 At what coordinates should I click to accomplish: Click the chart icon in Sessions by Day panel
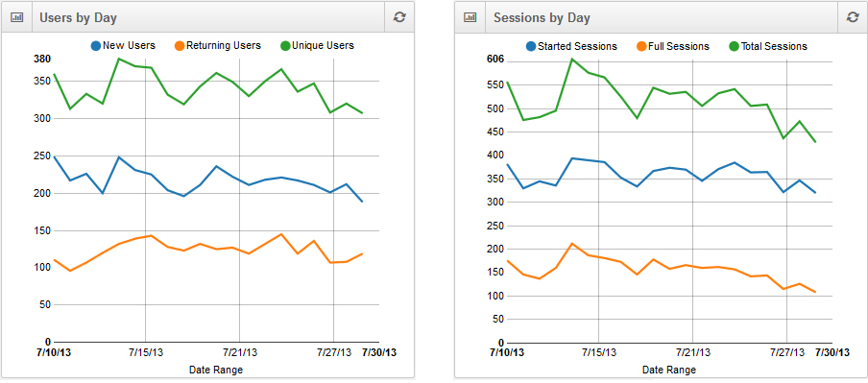click(470, 17)
